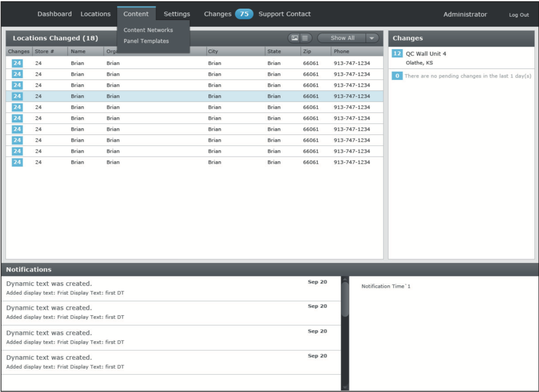Open Support Contact

point(284,14)
